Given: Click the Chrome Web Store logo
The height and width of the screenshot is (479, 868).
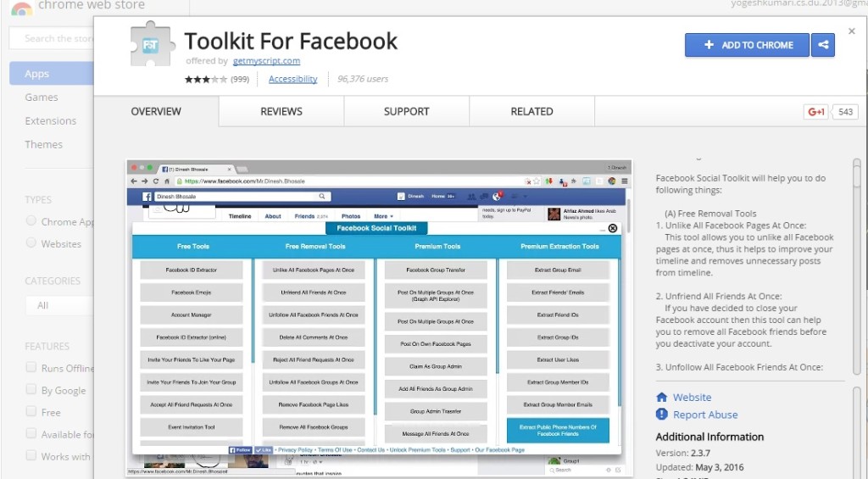Looking at the screenshot, I should click(x=21, y=8).
